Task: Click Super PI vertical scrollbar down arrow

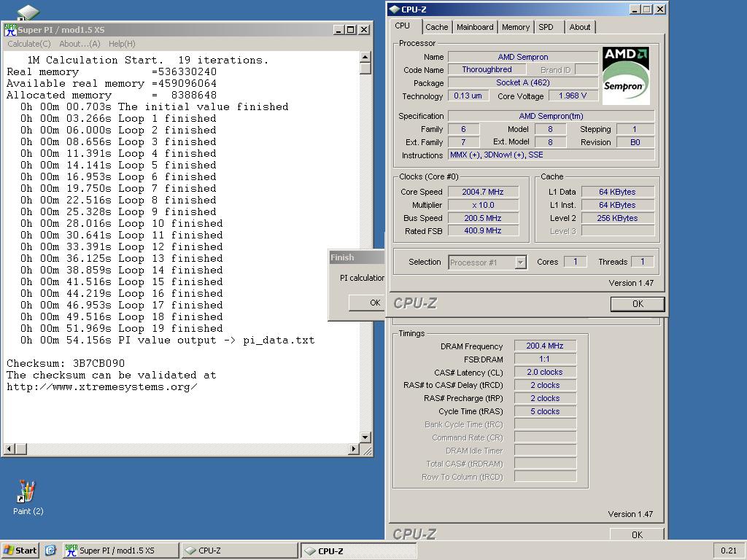Action: 365,437
